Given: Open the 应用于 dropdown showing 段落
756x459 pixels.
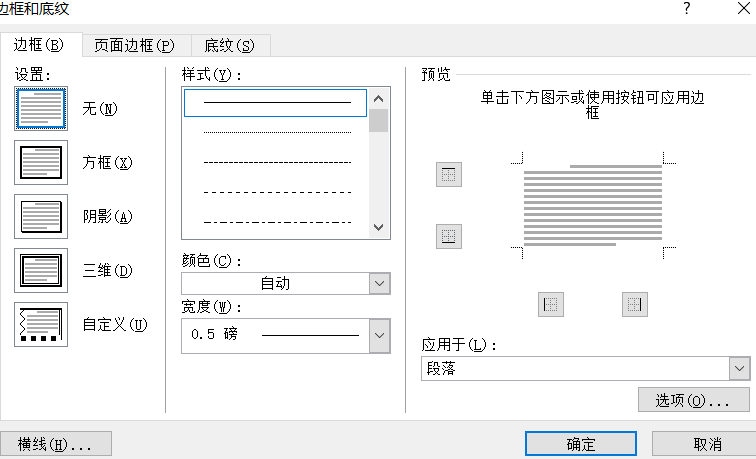Looking at the screenshot, I should tap(586, 369).
